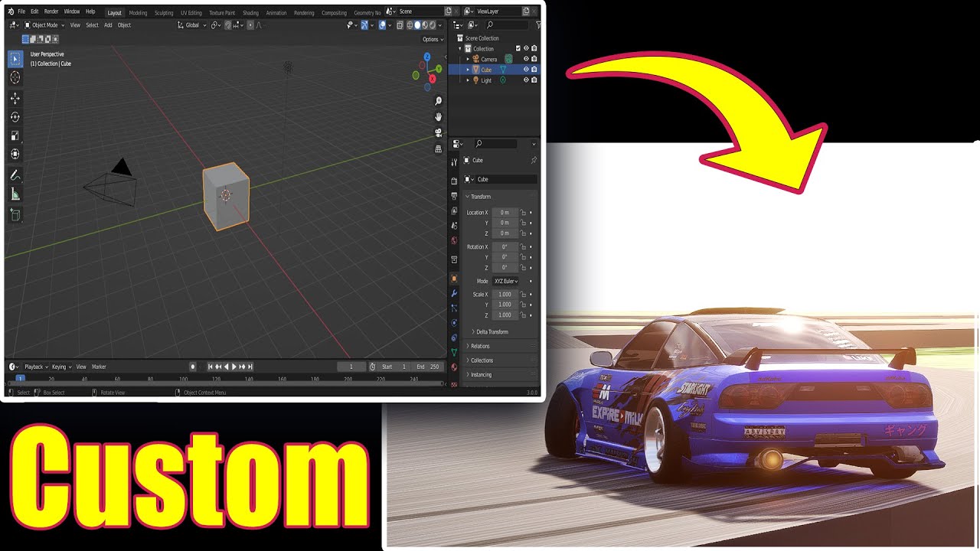Image resolution: width=980 pixels, height=551 pixels.
Task: Select the Add Cube tool
Action: point(15,216)
